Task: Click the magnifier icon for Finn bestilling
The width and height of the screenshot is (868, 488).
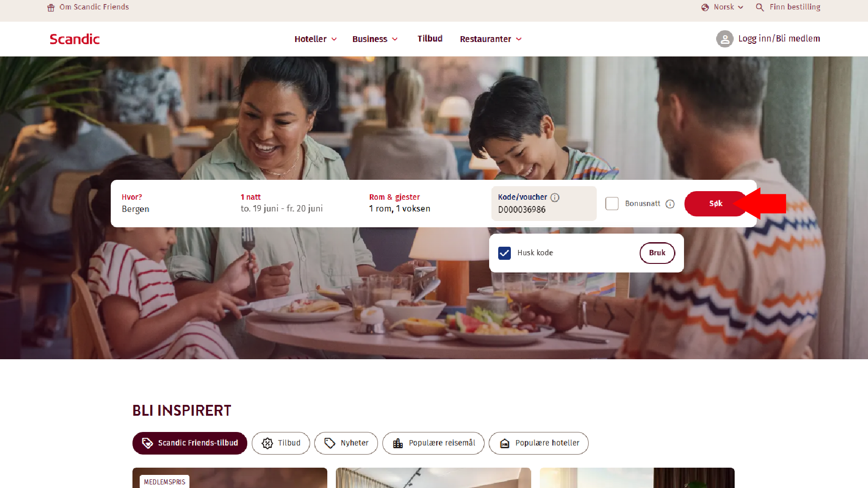Action: point(760,7)
